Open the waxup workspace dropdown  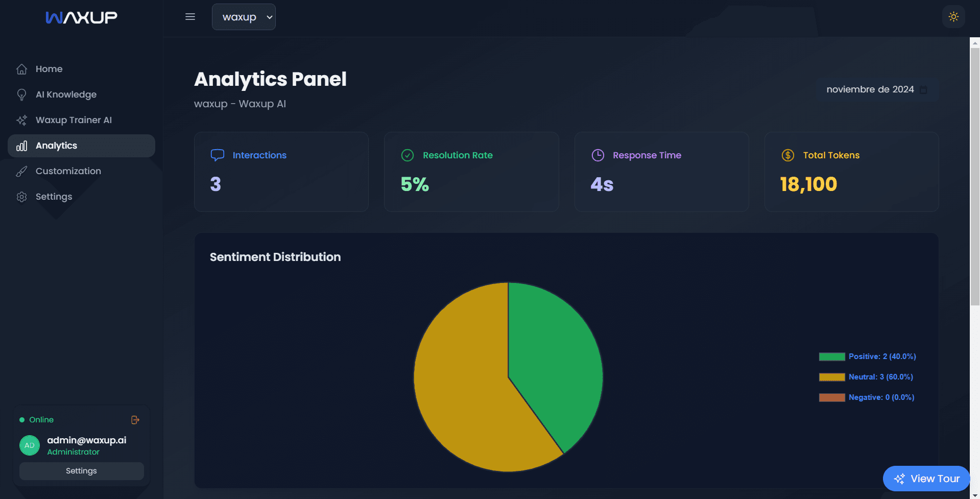(x=244, y=17)
